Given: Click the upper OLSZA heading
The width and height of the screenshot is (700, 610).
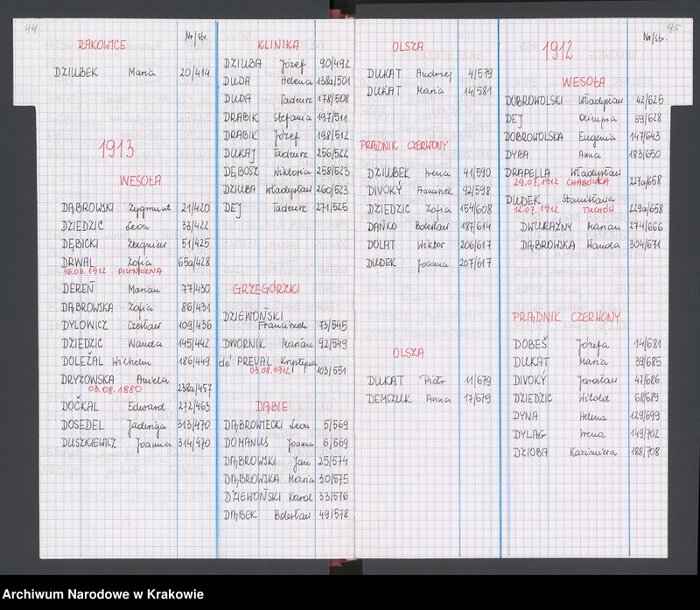Looking at the screenshot, I should [408, 46].
